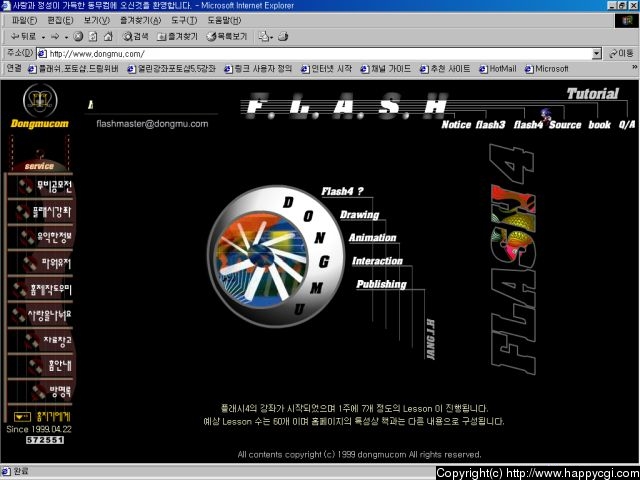Stop page loading with Stop icon

tap(78, 37)
